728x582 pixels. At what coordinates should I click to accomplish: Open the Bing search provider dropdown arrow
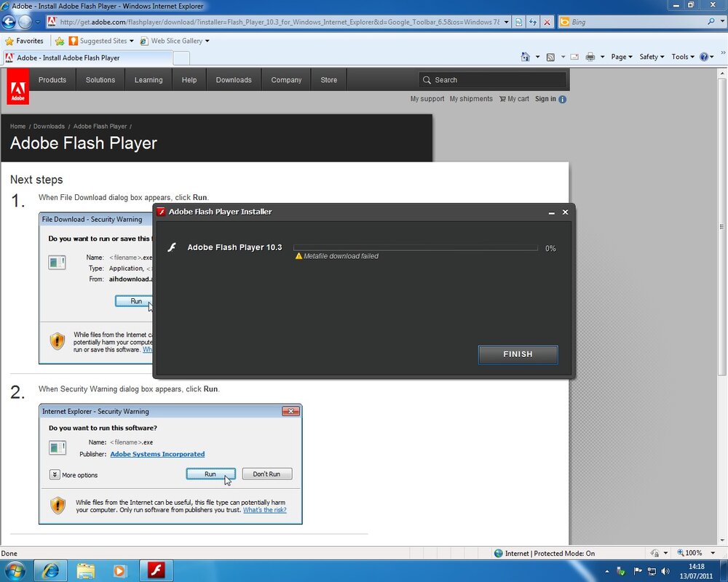click(722, 21)
